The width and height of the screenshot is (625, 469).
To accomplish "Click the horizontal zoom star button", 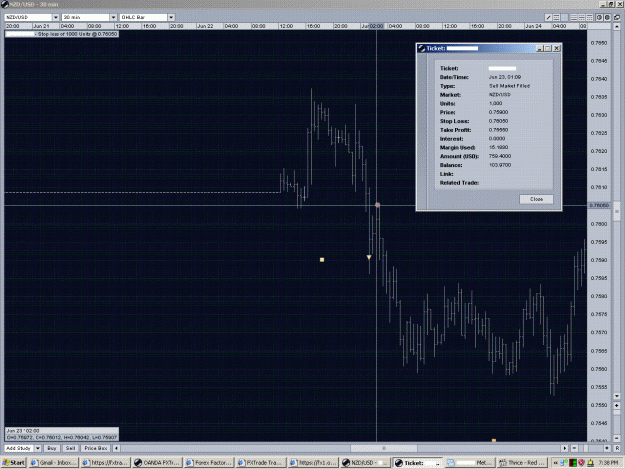I will pos(607,448).
